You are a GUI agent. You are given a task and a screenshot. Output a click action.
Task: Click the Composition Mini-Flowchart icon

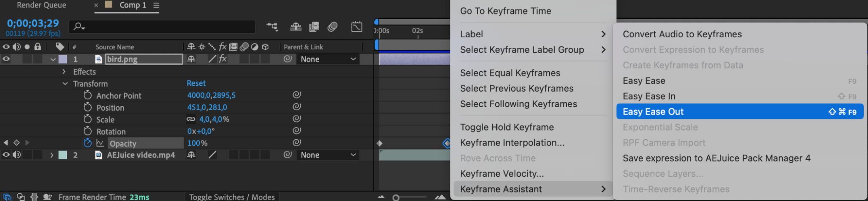pyautogui.click(x=272, y=27)
